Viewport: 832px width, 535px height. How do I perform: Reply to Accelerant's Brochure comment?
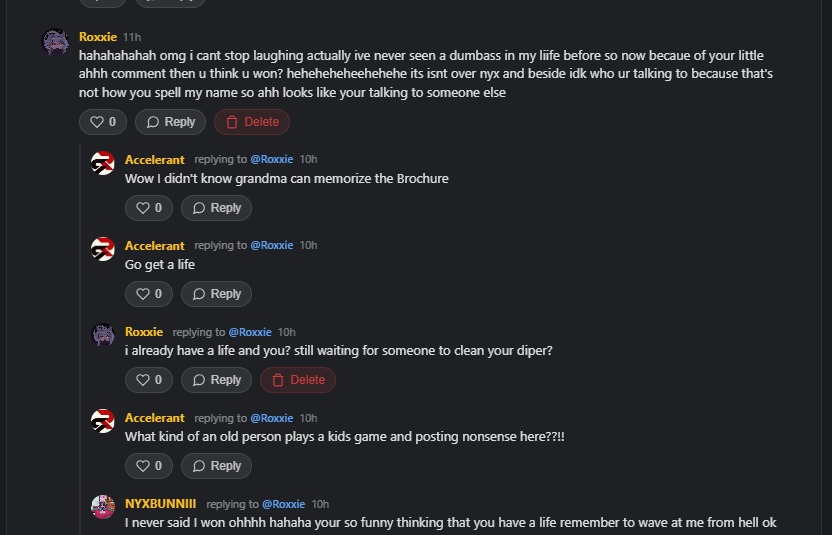(x=216, y=208)
